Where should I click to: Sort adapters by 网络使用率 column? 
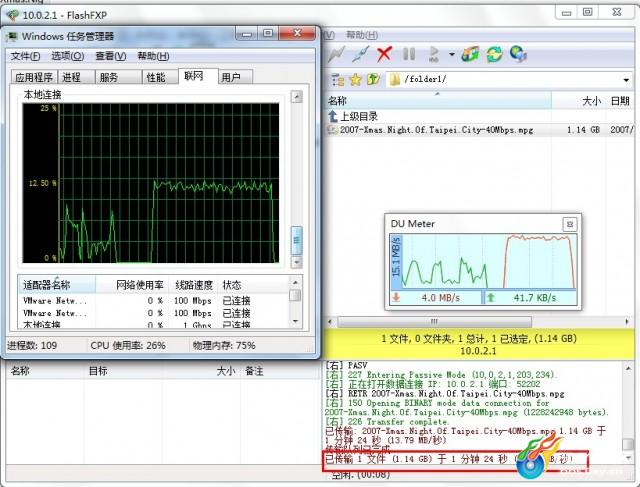coord(132,285)
